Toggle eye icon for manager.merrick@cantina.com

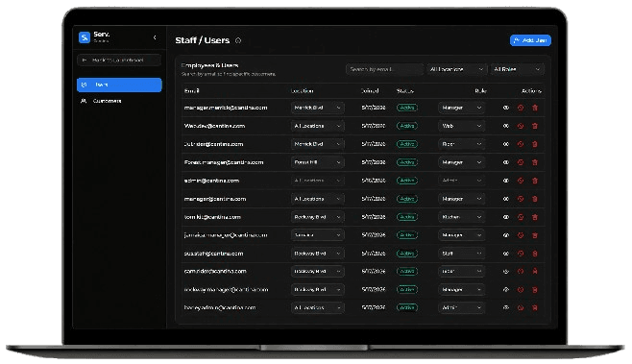pyautogui.click(x=506, y=108)
